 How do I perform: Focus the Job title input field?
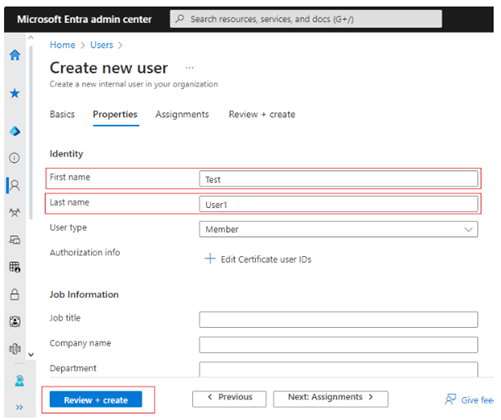click(x=338, y=320)
